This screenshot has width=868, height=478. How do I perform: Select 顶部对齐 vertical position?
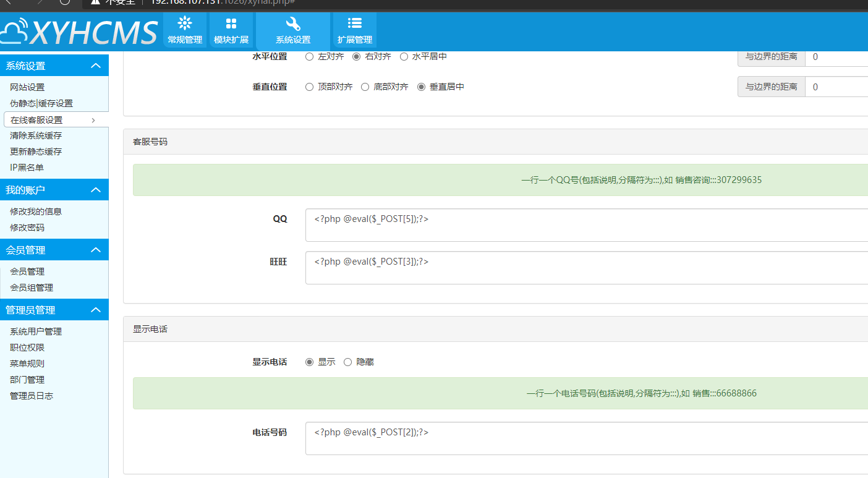click(x=310, y=87)
